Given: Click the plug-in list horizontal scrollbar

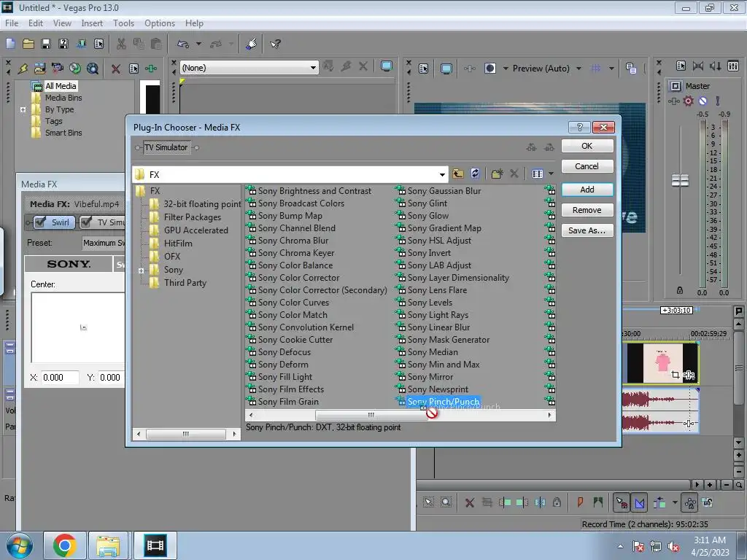Looking at the screenshot, I should pyautogui.click(x=400, y=415).
